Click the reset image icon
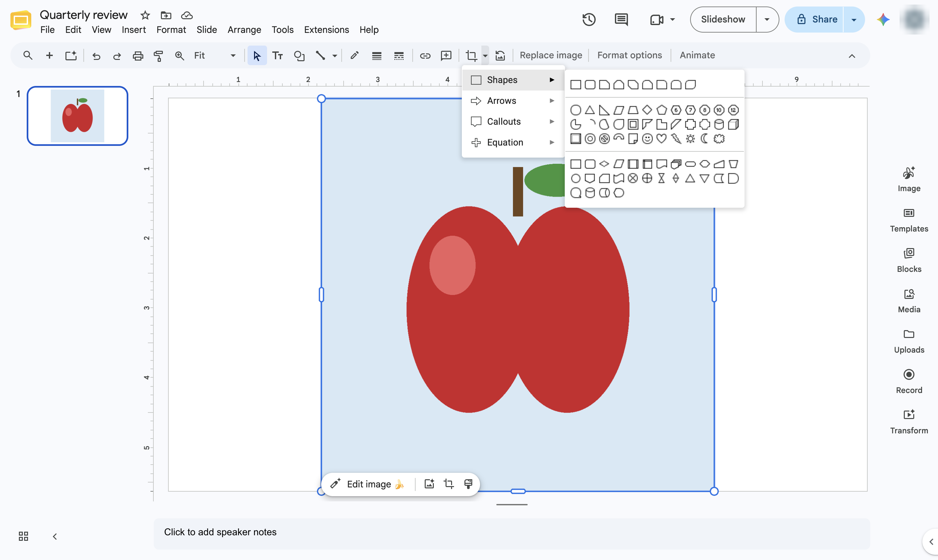 click(500, 55)
